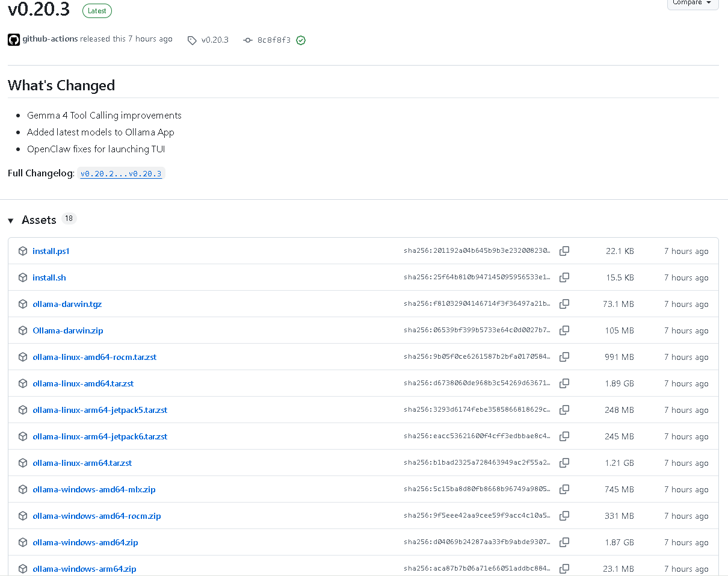728x576 pixels.
Task: Click package icon beside install.sh
Action: click(x=23, y=277)
